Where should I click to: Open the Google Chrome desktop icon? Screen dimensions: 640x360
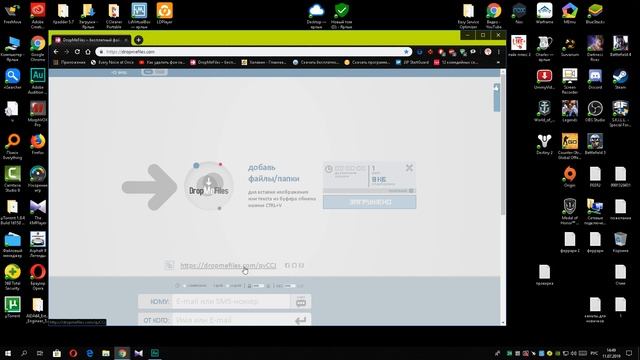point(38,48)
